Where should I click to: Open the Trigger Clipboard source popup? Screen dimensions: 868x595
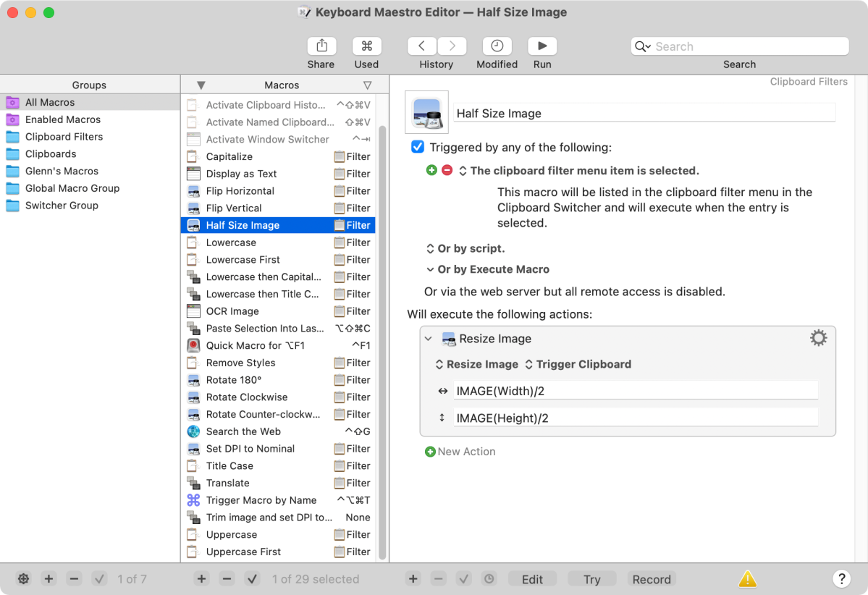(x=578, y=364)
